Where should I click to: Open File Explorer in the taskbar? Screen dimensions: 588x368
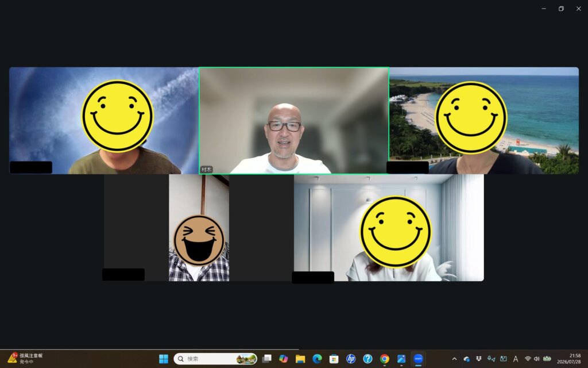tap(300, 359)
